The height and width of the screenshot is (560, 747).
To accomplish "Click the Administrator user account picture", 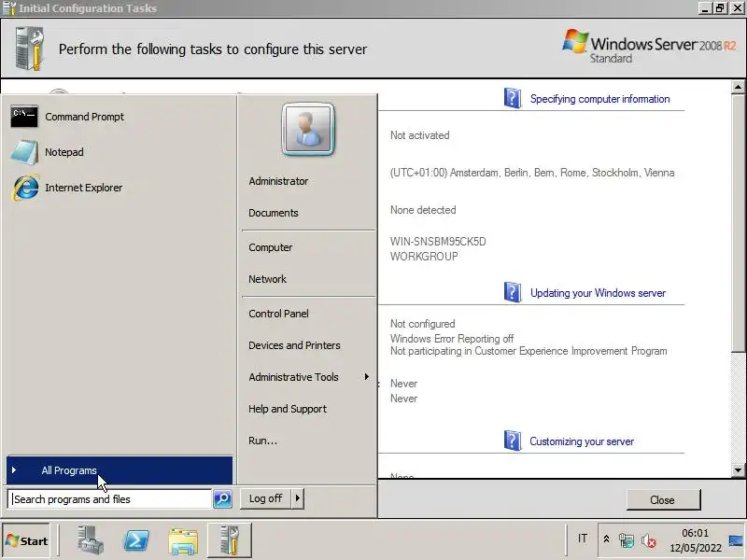I will (308, 130).
